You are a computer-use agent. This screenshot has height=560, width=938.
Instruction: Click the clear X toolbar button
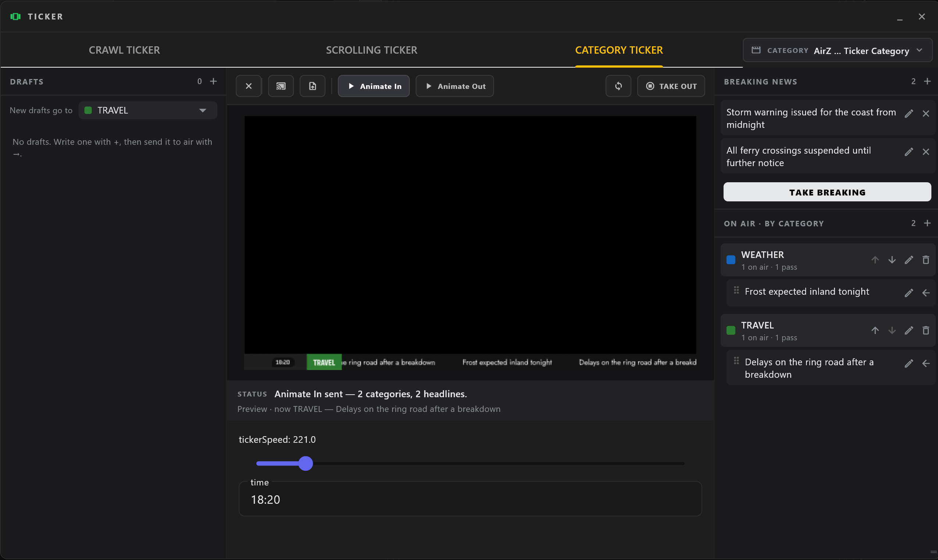(249, 86)
